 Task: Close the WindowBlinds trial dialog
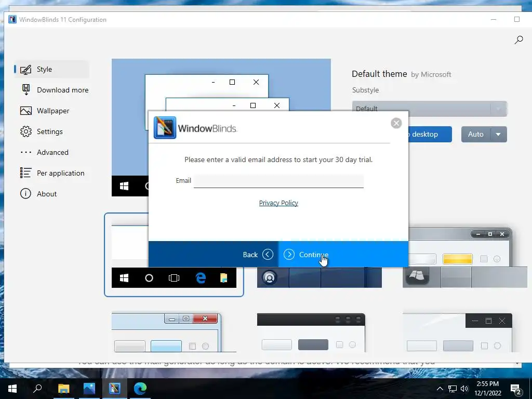pos(396,123)
